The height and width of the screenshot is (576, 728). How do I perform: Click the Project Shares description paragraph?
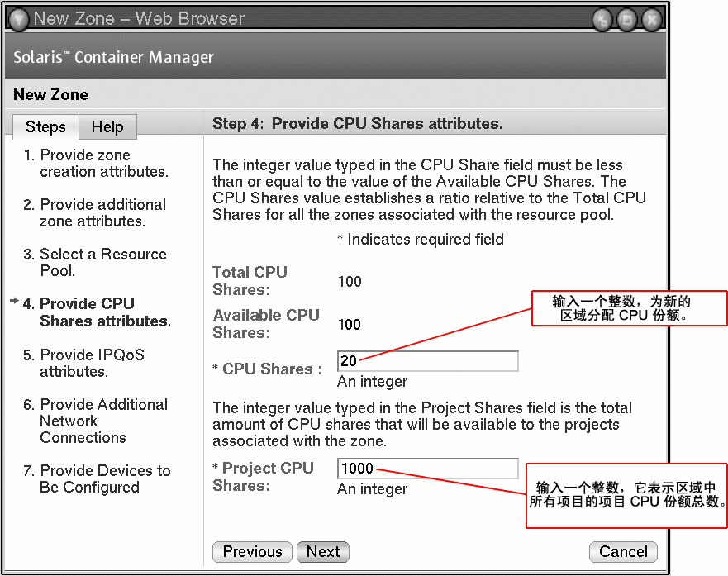[x=422, y=424]
